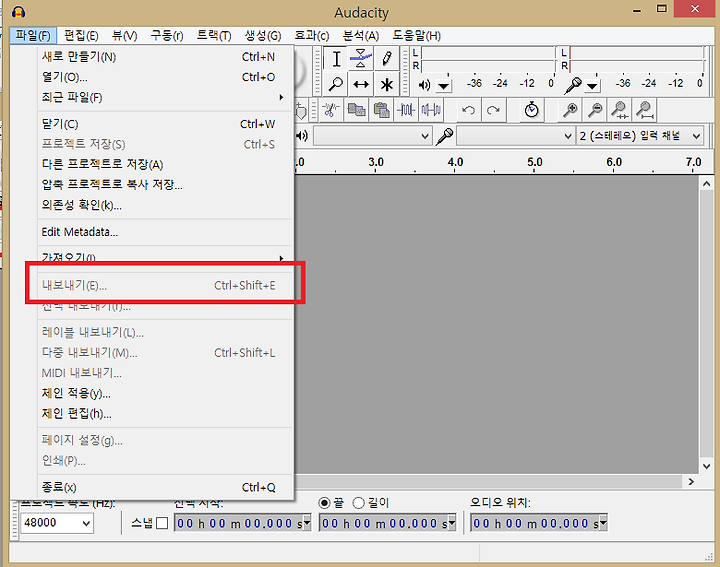Click the Zoom Out magnifier icon
This screenshot has width=720, height=567.
point(595,110)
